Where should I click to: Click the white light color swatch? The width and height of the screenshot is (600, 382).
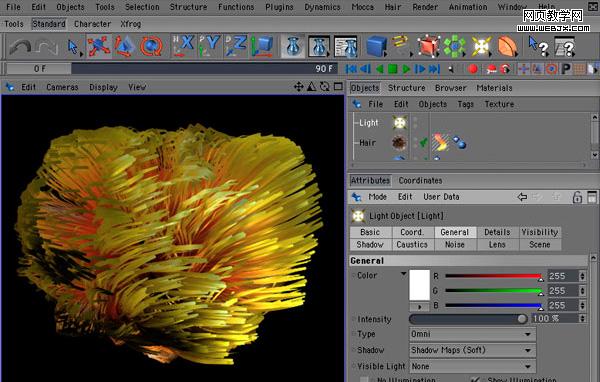419,285
